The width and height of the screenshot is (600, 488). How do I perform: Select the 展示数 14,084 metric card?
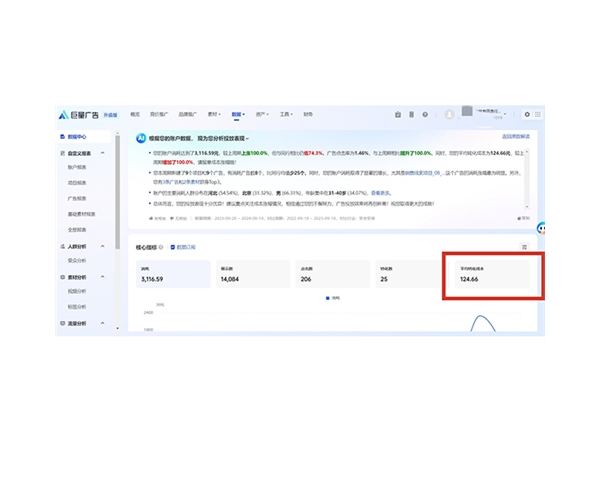pos(253,274)
